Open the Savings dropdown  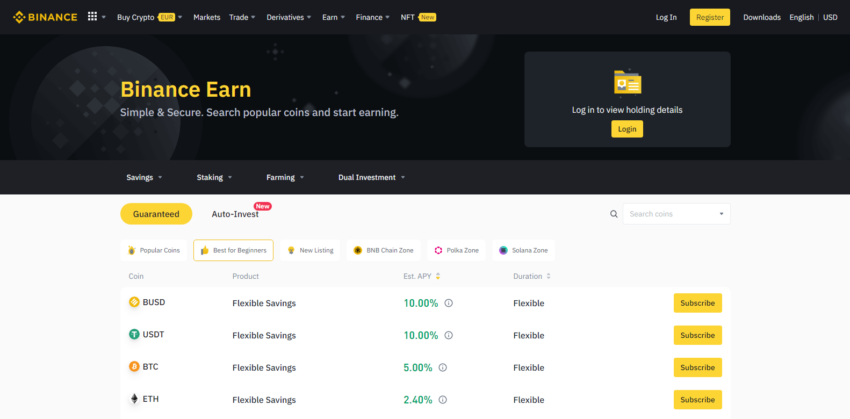[x=144, y=177]
